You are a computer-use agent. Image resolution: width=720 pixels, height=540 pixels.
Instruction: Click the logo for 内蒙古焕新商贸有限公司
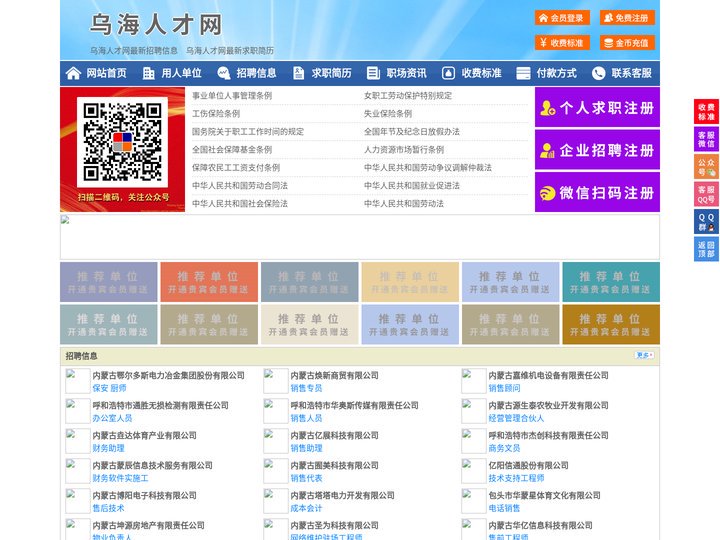pos(276,381)
